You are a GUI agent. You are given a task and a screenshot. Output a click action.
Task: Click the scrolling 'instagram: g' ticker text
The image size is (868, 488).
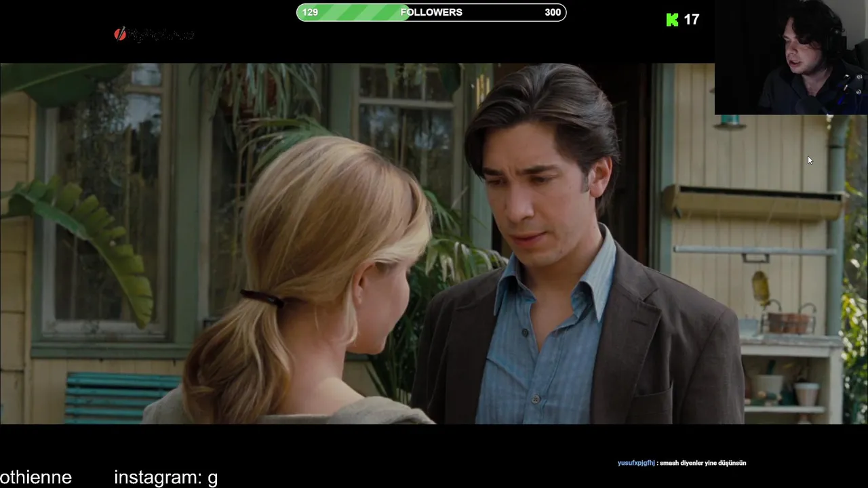(x=165, y=478)
